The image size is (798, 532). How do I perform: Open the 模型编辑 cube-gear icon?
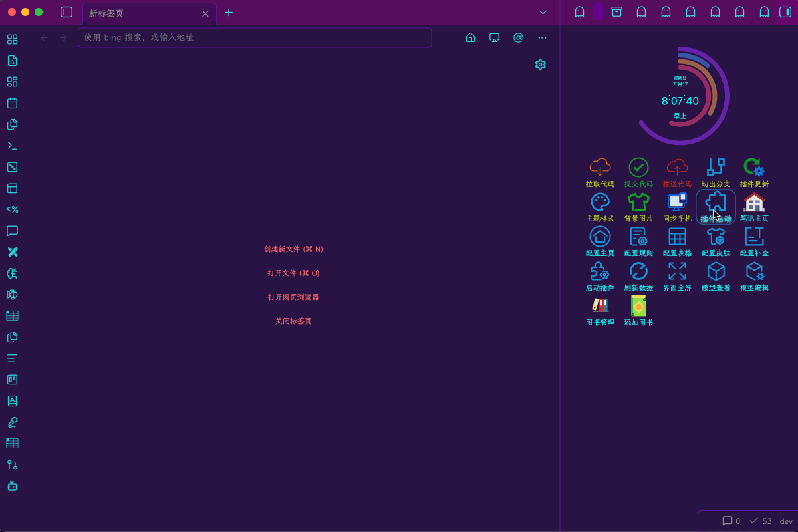[x=754, y=271]
